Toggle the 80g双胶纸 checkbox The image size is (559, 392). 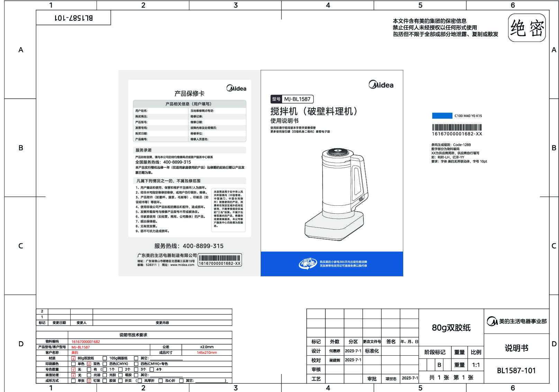[x=73, y=358]
